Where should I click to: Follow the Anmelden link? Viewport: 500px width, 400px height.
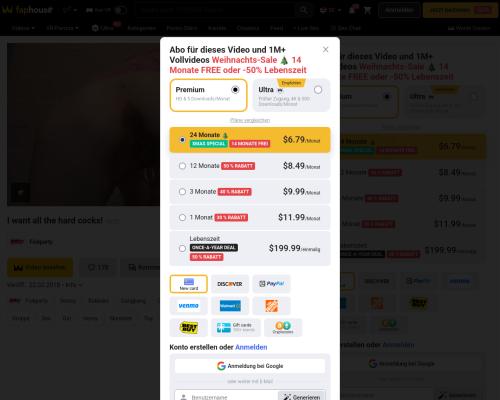pyautogui.click(x=251, y=347)
